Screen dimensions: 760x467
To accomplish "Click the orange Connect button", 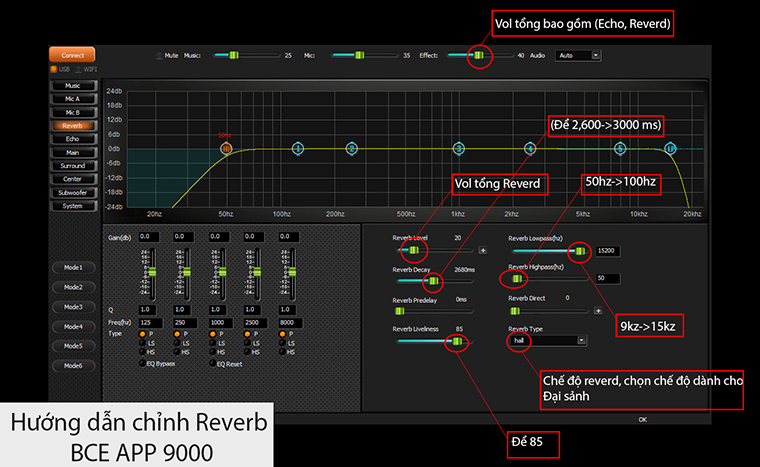I will click(72, 55).
